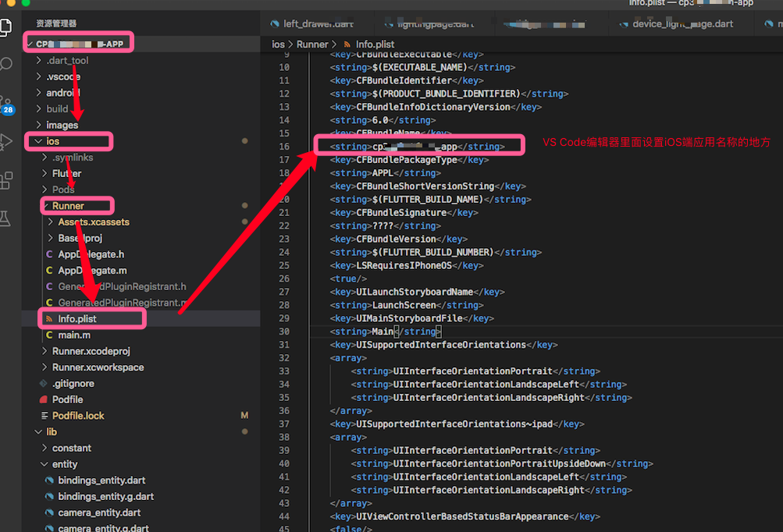The height and width of the screenshot is (532, 783).
Task: Click the Explorer panel title 资源管理器
Action: (x=56, y=23)
